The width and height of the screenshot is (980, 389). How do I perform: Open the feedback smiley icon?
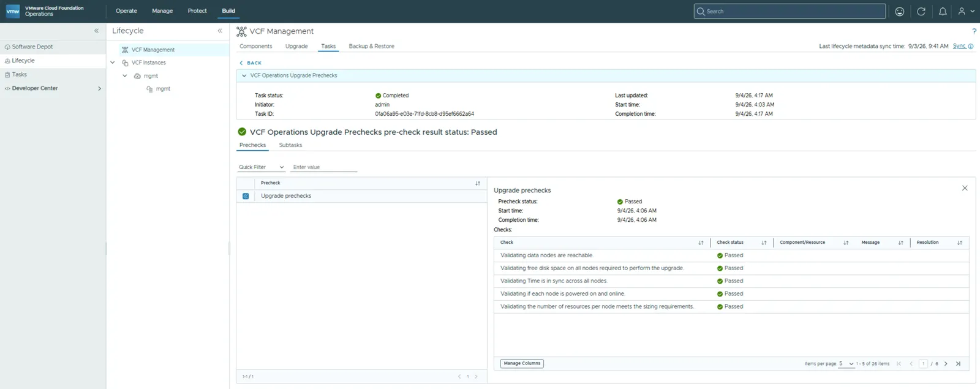[x=899, y=11]
